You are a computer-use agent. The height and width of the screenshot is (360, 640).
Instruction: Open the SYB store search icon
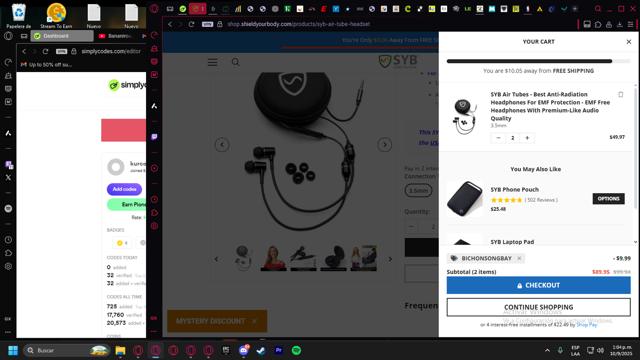pos(236,62)
